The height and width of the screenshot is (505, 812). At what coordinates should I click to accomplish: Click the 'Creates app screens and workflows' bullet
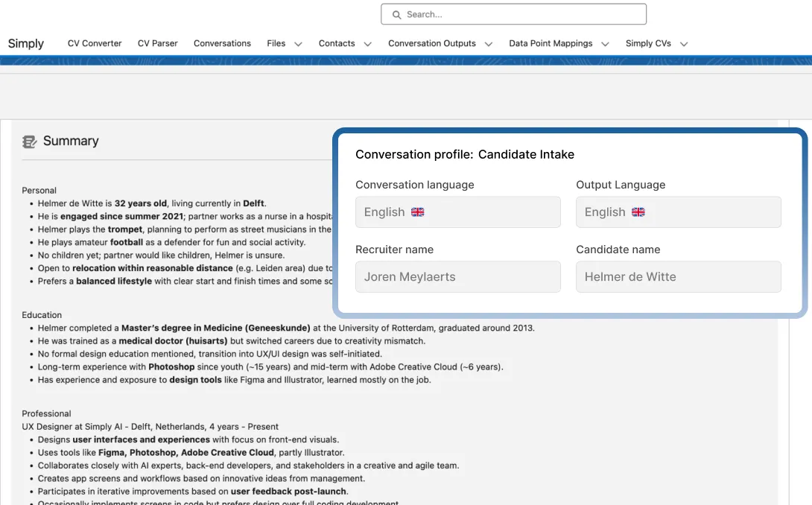(201, 479)
